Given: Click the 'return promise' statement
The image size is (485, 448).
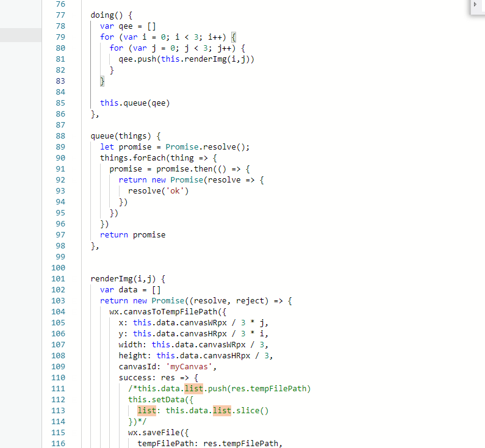Looking at the screenshot, I should coord(133,235).
